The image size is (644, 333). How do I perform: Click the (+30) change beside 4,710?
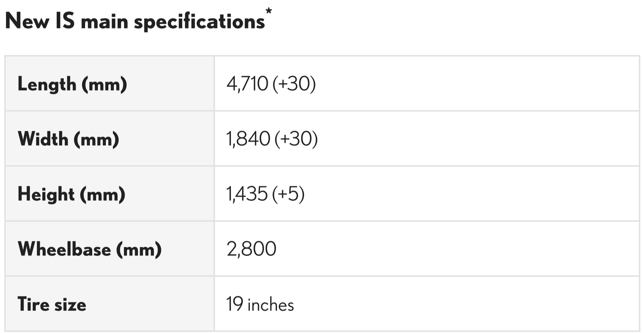point(294,84)
